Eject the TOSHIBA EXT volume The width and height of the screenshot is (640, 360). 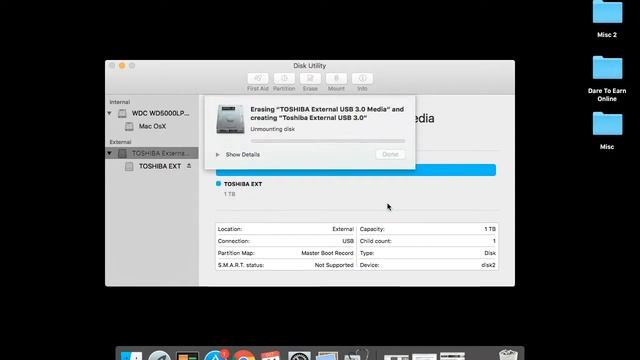pyautogui.click(x=189, y=166)
